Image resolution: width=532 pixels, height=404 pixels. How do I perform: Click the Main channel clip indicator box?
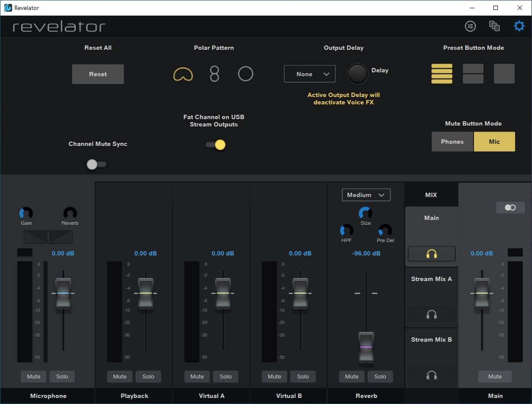pyautogui.click(x=515, y=252)
